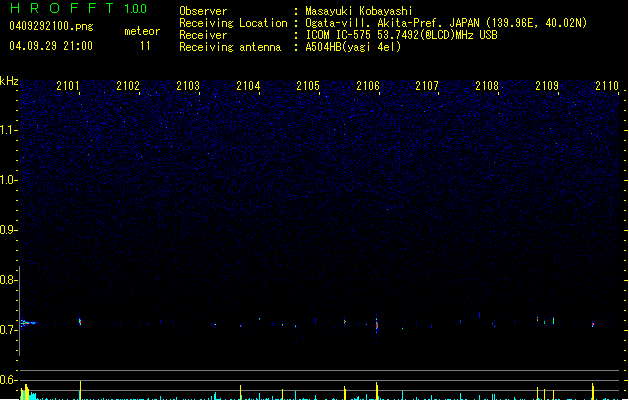Click the 2102 time axis label
The width and height of the screenshot is (629, 400).
128,86
